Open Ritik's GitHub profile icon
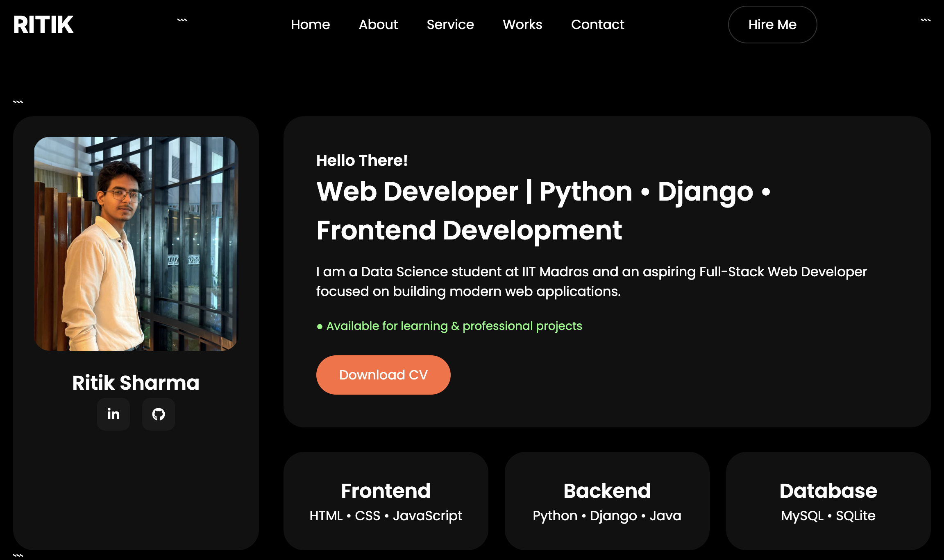The width and height of the screenshot is (944, 560). tap(158, 414)
